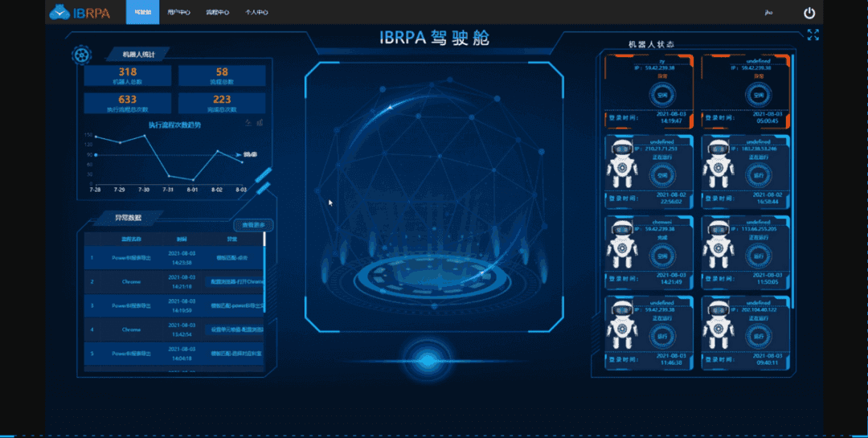Click running status circle on 113.66.255.205 card
The width and height of the screenshot is (868, 438).
pyautogui.click(x=758, y=256)
